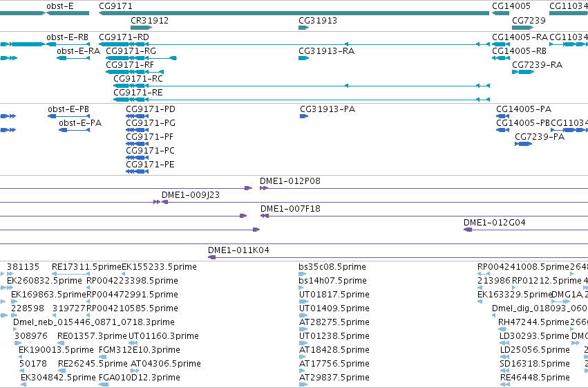Select CG31913-PA protein label
This screenshot has width=588, height=388.
click(328, 109)
